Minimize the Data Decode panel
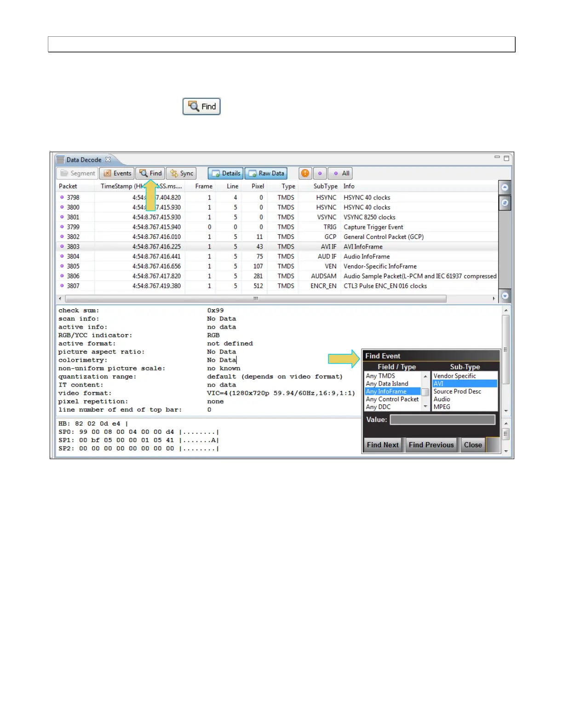This screenshot has height=728, width=563. 497,158
